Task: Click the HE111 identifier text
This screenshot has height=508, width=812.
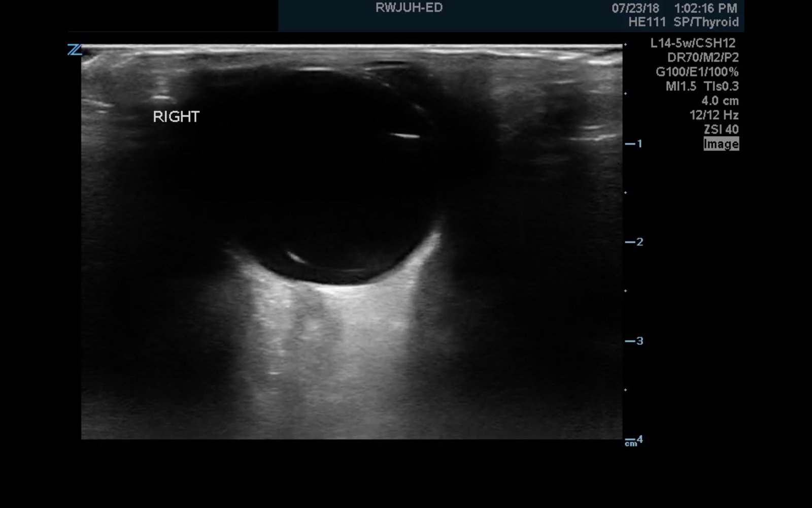Action: click(647, 22)
